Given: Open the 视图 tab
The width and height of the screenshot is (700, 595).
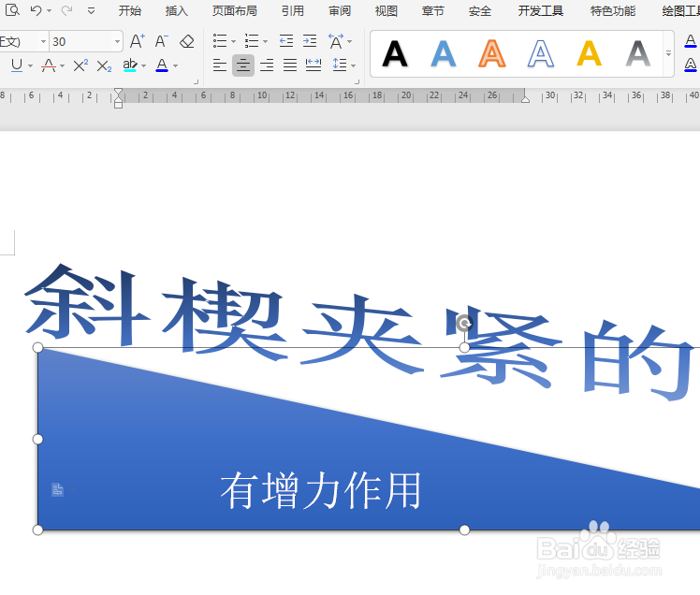Looking at the screenshot, I should (x=386, y=10).
